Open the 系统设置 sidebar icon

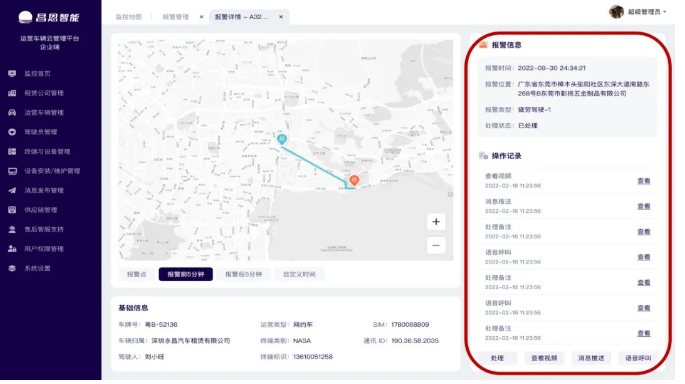12,268
